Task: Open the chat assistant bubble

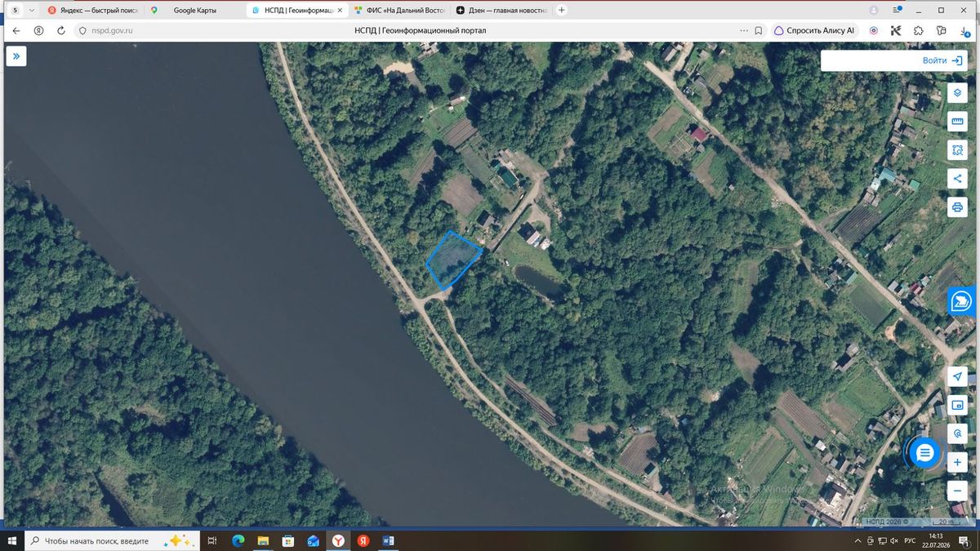Action: (924, 453)
